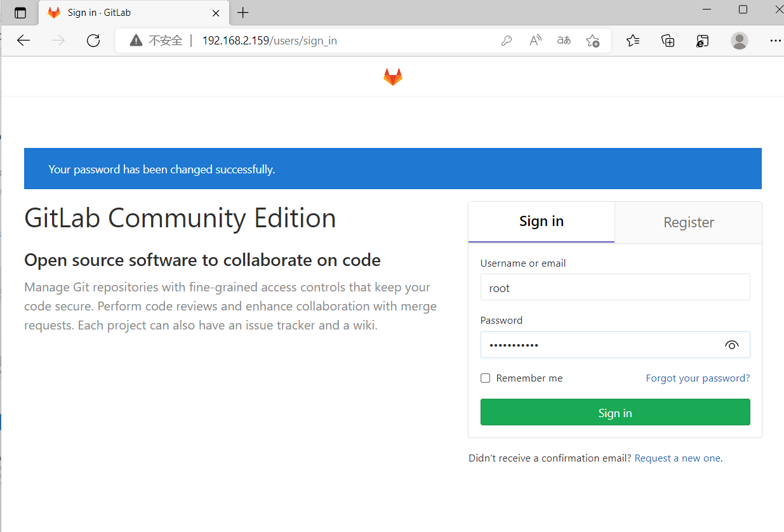Click the Manage Git repositories description paragraph

(x=230, y=307)
